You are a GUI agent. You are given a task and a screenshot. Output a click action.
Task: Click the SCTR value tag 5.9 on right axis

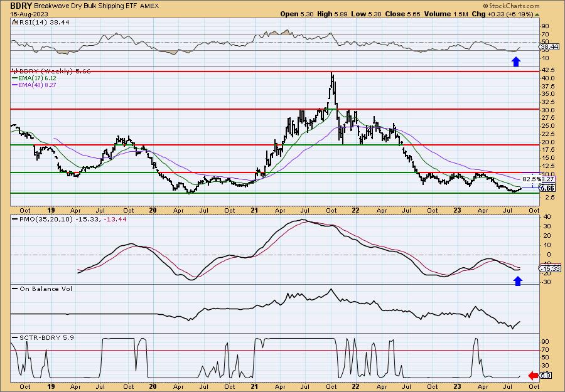pos(546,376)
